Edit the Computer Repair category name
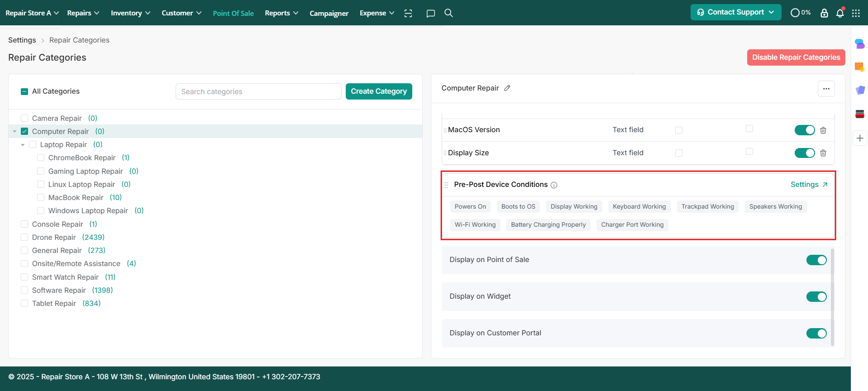This screenshot has width=868, height=391. click(507, 88)
